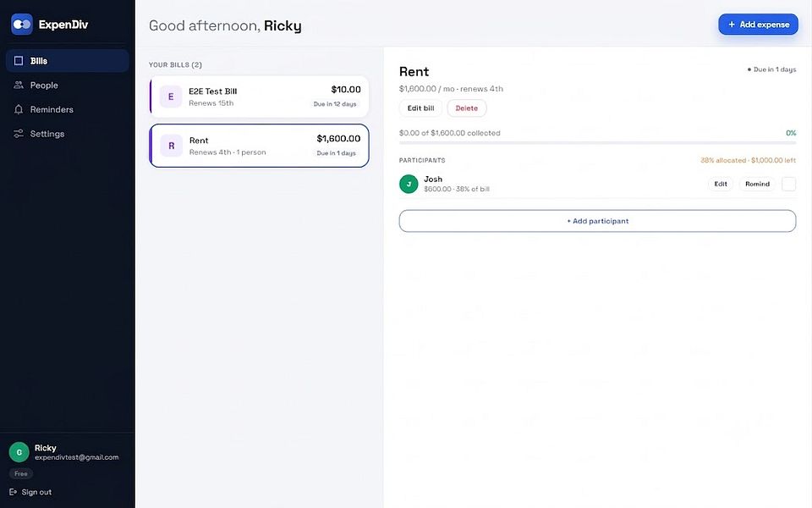Open Reminders via the bell icon
Image resolution: width=812 pixels, height=508 pixels.
point(19,109)
